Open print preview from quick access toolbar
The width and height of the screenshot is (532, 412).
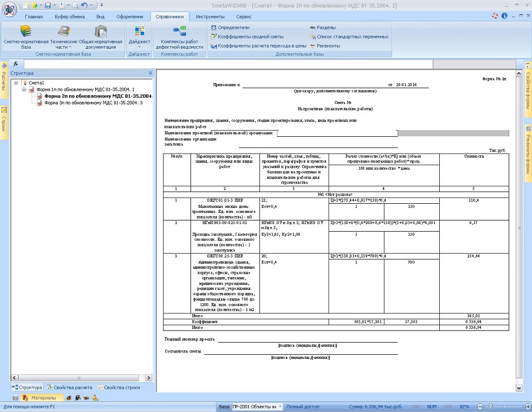[x=75, y=6]
